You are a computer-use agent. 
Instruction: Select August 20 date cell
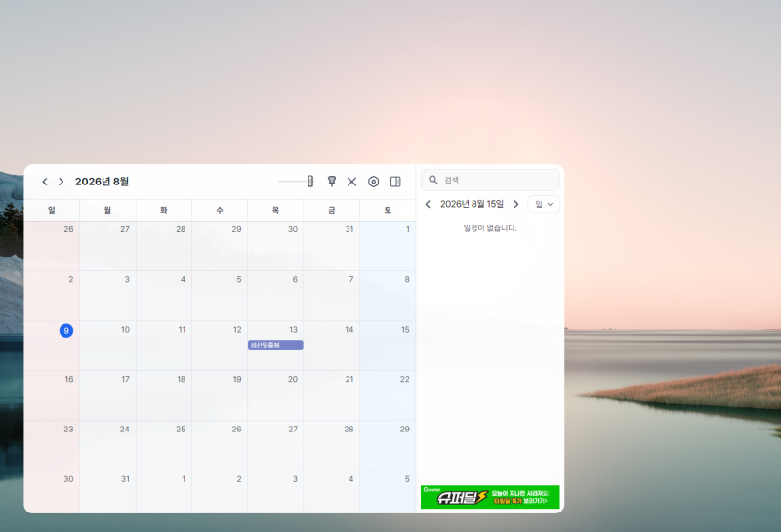click(275, 395)
